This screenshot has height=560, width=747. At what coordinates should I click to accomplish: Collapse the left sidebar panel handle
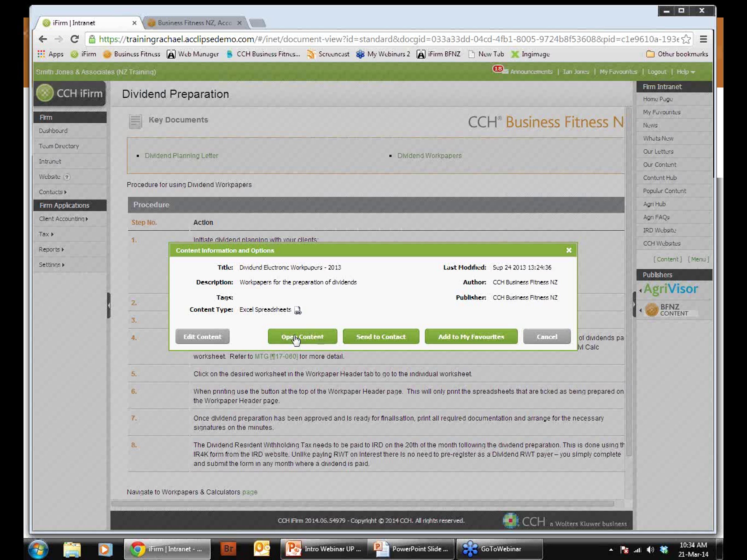click(x=109, y=305)
